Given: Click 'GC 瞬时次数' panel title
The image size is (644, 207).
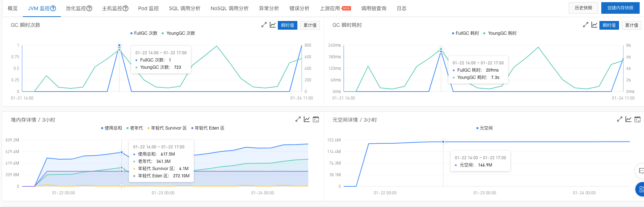Looking at the screenshot, I should point(25,25).
